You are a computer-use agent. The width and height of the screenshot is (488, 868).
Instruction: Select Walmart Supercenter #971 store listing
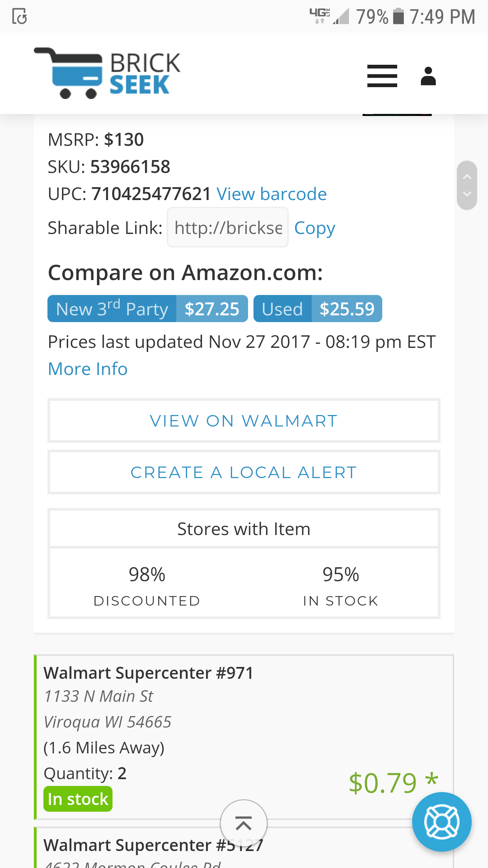pos(244,737)
